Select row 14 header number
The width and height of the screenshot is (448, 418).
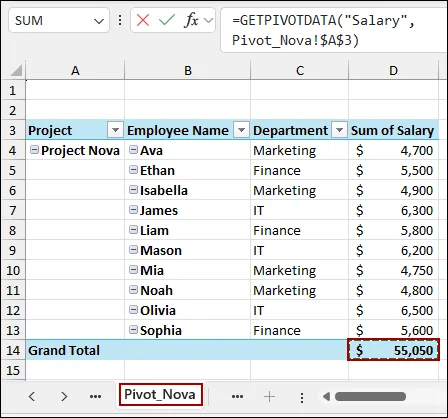pos(13,350)
